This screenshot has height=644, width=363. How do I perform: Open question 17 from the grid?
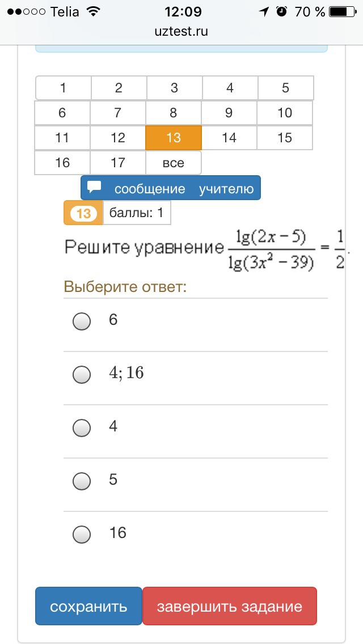(x=117, y=163)
